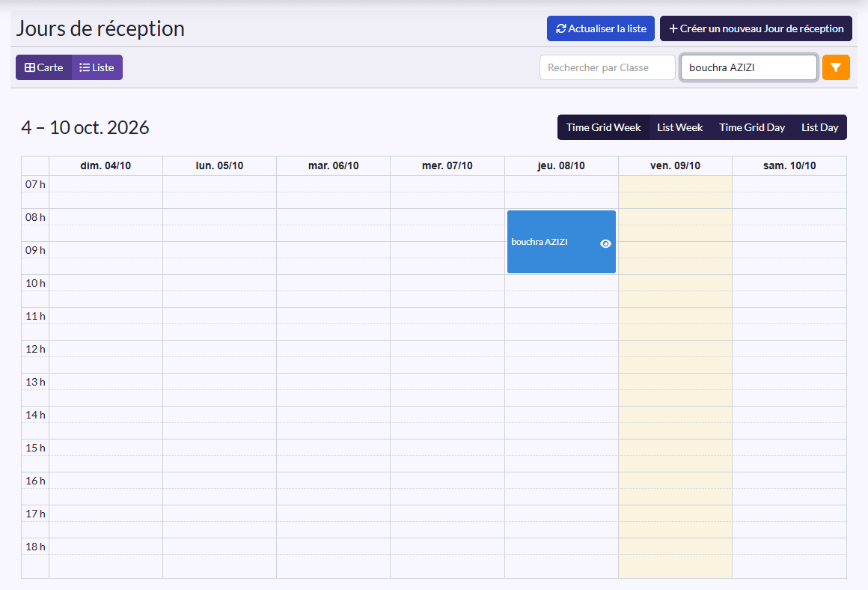Select the List Week tab
868x590 pixels.
[679, 127]
